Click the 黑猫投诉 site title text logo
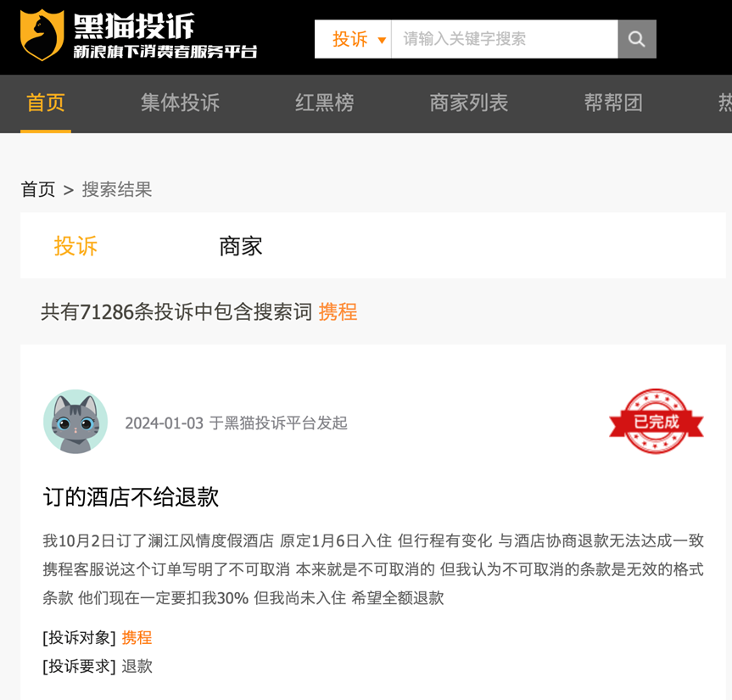Screen dimensions: 732x700 coord(135,26)
